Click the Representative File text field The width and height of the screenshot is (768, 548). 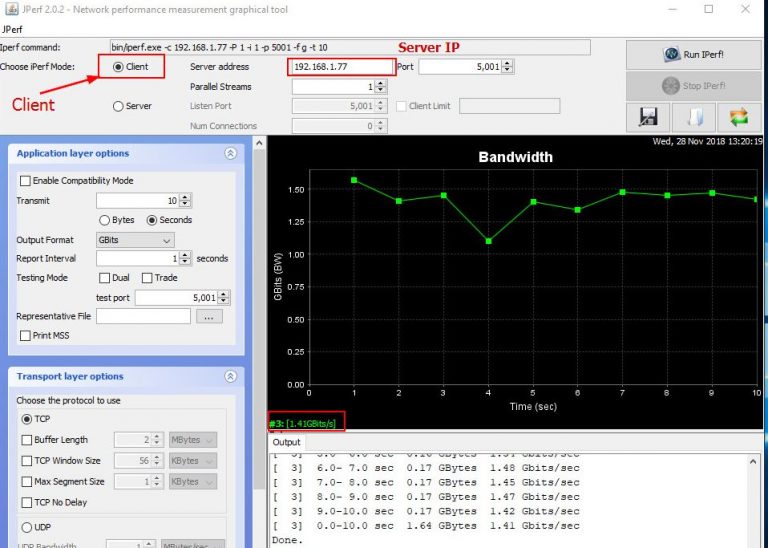click(x=143, y=316)
